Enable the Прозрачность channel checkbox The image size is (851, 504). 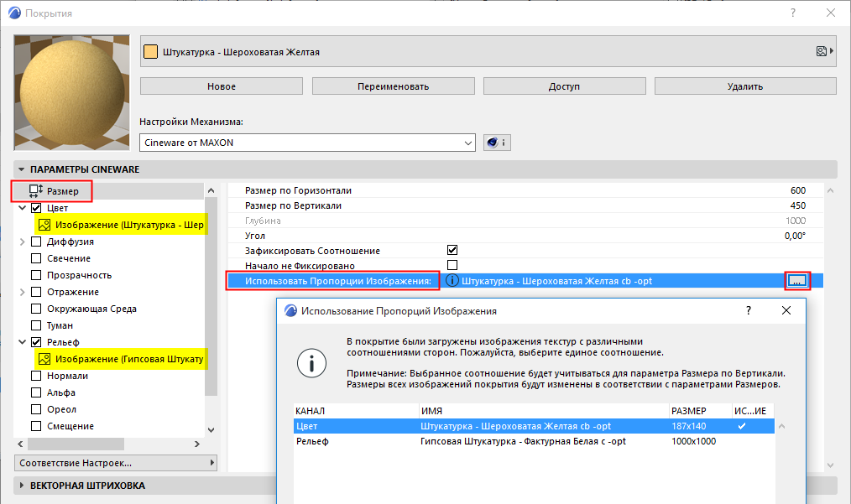(x=36, y=275)
